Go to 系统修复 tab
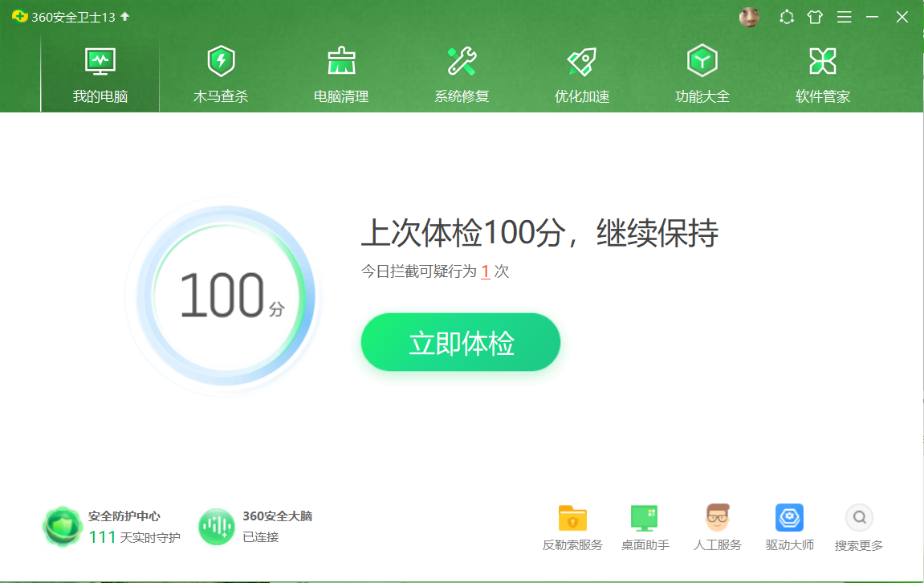This screenshot has width=924, height=583. [x=462, y=74]
